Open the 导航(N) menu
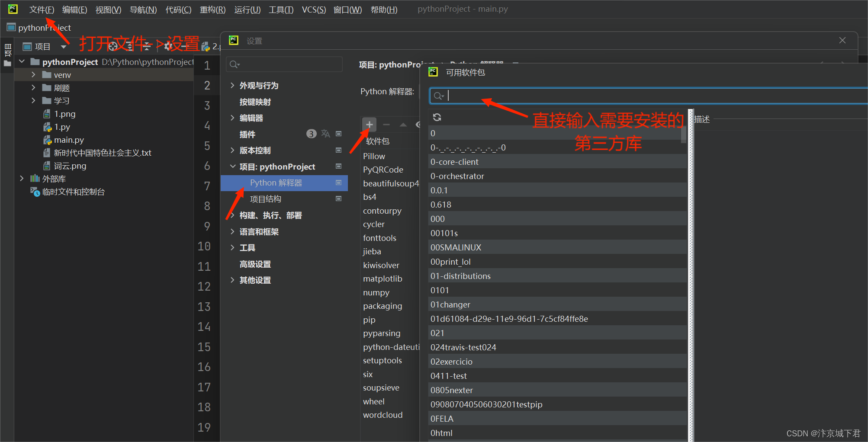Screen dimensions: 868x442 tap(143, 10)
